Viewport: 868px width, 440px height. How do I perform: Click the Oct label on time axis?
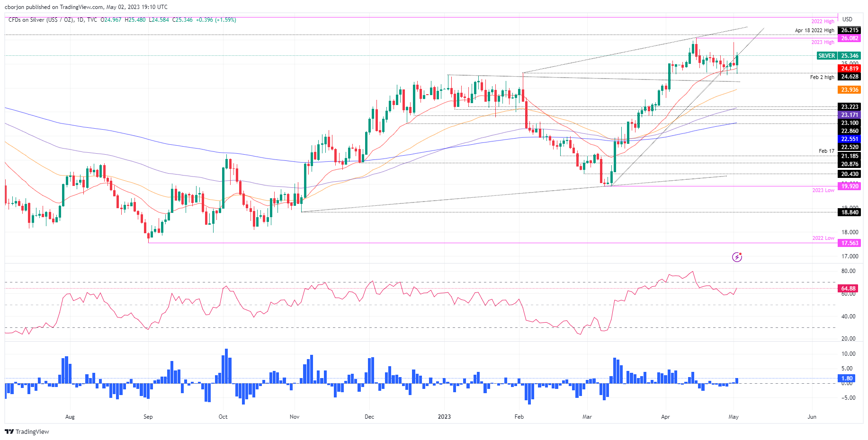223,417
